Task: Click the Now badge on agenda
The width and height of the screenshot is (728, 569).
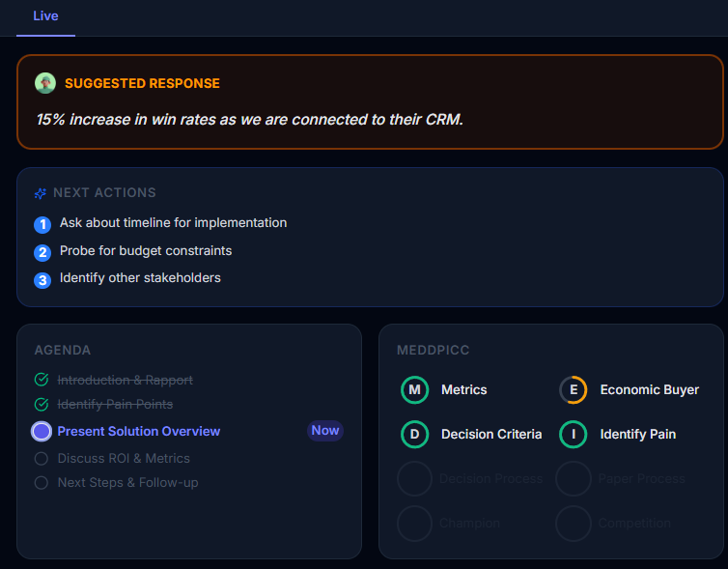Action: click(325, 431)
